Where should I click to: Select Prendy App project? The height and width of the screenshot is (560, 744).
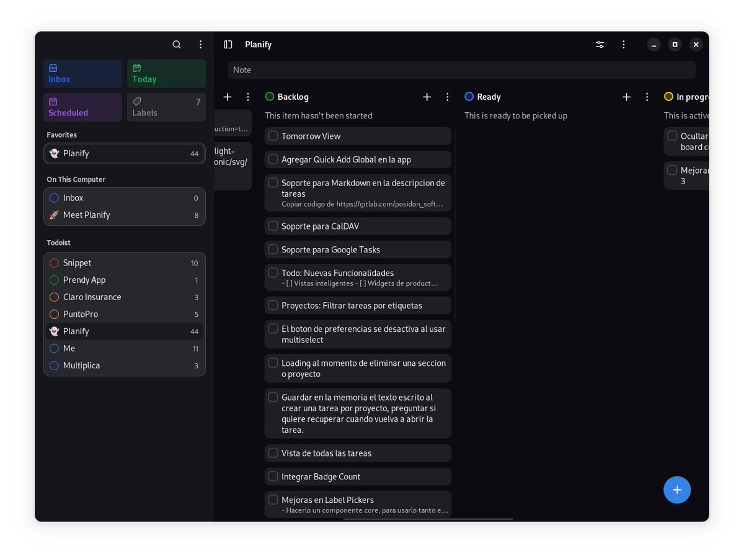pos(124,280)
